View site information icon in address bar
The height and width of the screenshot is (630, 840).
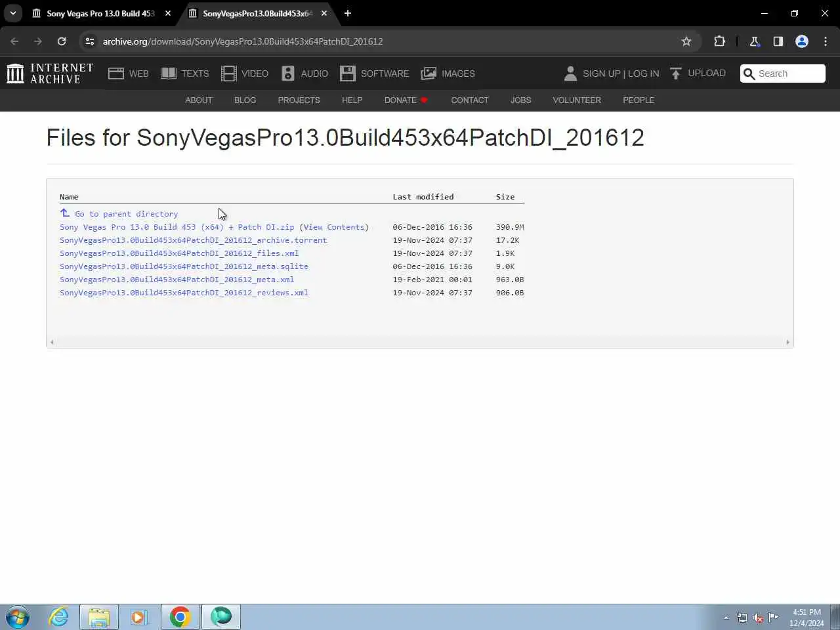pos(90,41)
